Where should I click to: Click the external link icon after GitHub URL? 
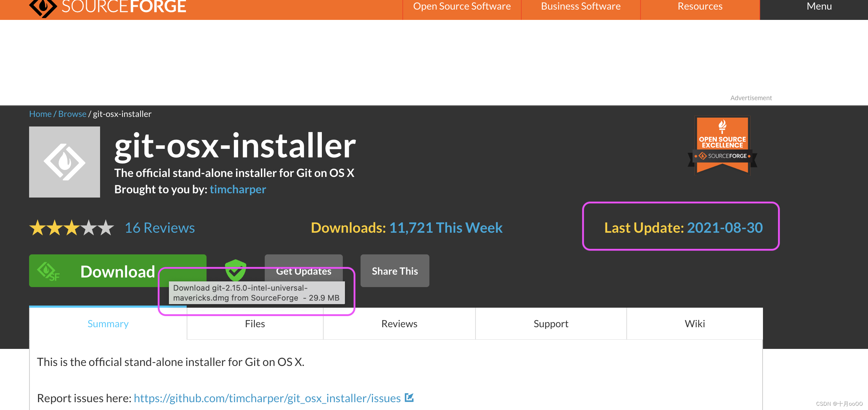click(x=409, y=398)
